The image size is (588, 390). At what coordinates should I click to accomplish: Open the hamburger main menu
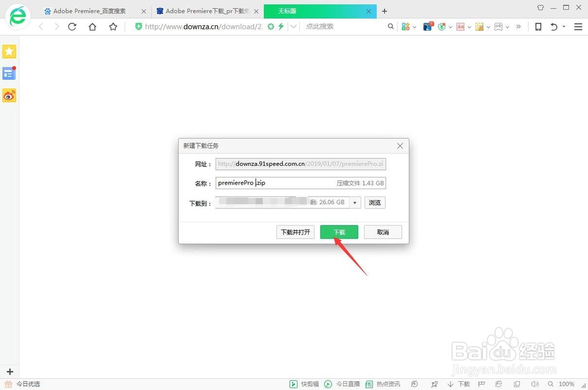578,26
